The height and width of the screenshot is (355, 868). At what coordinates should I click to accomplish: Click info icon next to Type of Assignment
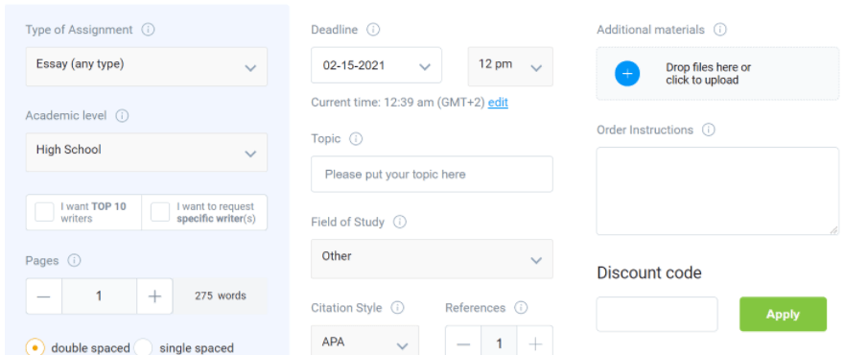coord(148,30)
